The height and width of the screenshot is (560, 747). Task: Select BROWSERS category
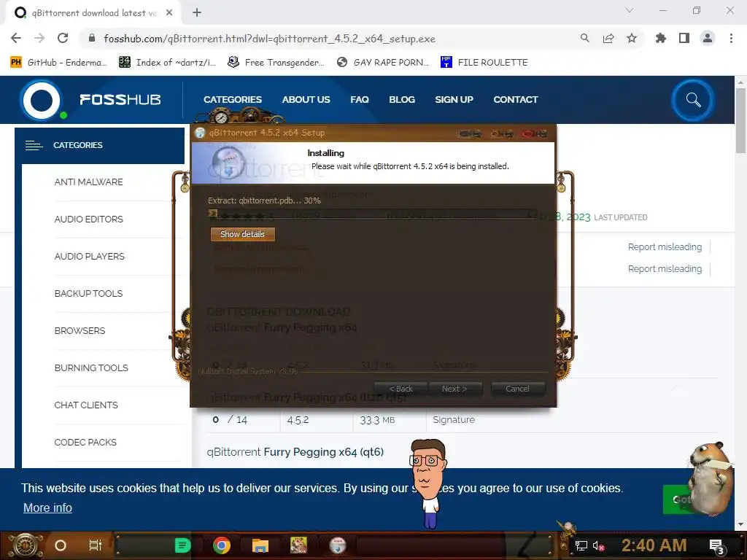(80, 330)
